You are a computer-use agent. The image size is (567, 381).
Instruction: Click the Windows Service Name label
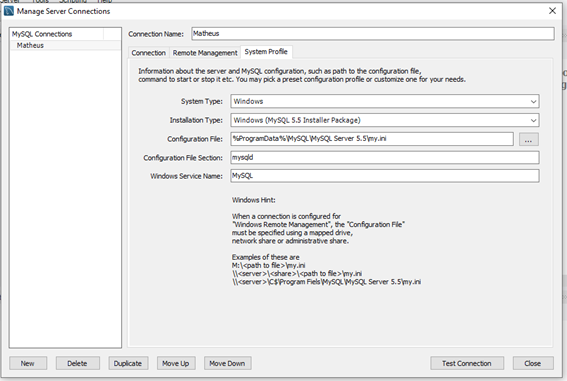[x=187, y=176]
